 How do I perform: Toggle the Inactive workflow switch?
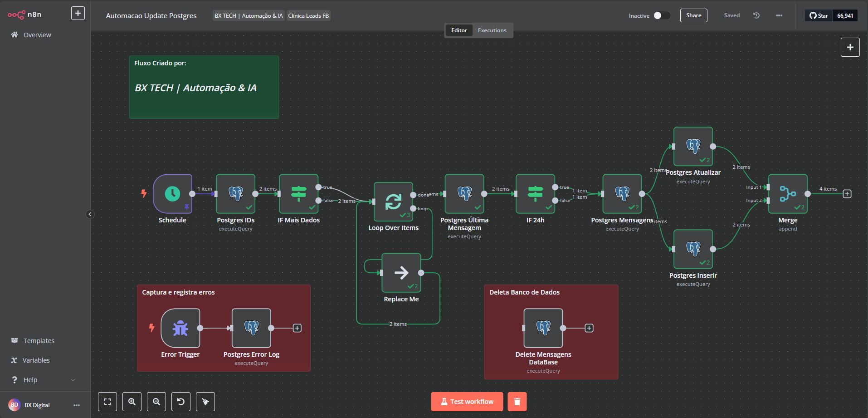click(x=661, y=15)
